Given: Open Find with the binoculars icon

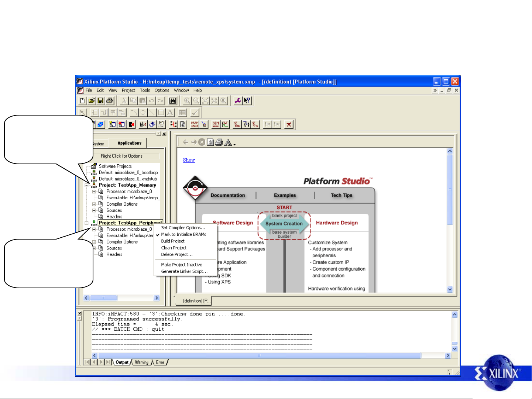Looking at the screenshot, I should pos(172,100).
